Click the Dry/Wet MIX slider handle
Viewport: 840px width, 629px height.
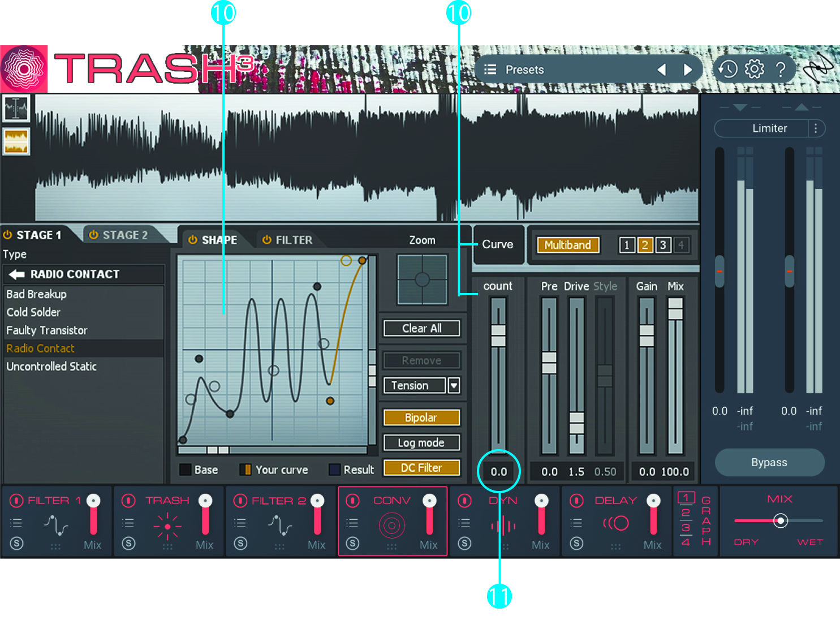781,520
